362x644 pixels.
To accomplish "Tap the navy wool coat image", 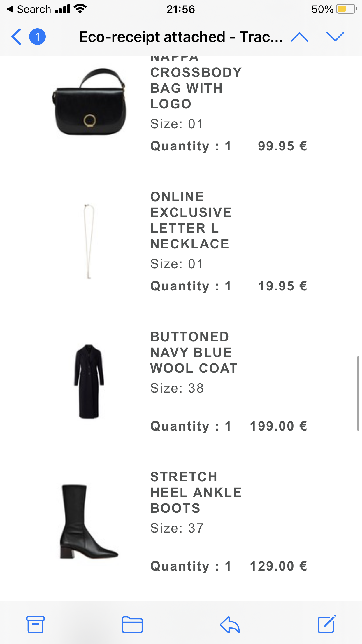I will [x=89, y=381].
